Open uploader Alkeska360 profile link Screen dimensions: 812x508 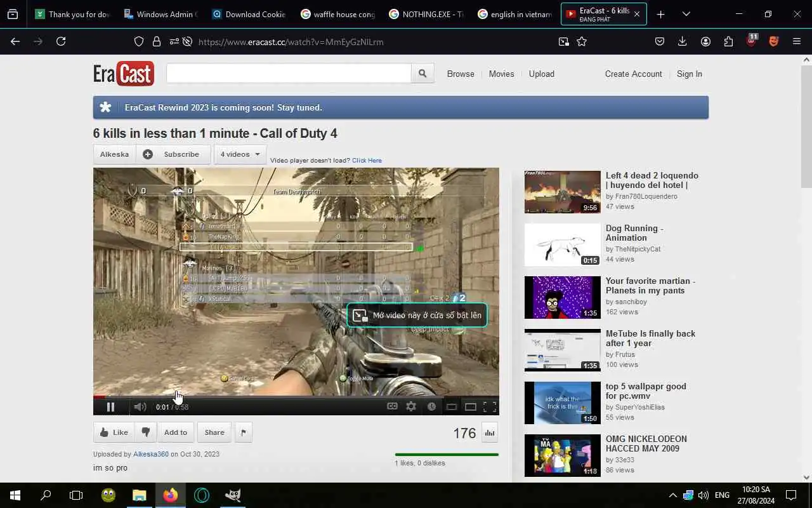(x=151, y=454)
